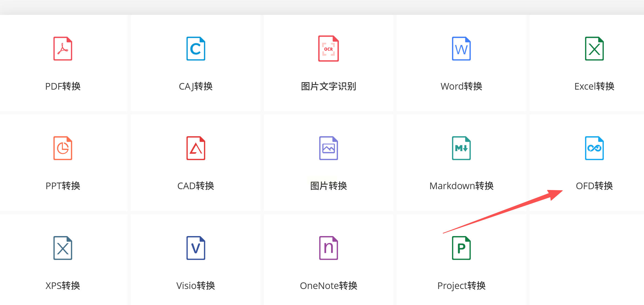Click the purple OneNote icon
644x305 pixels.
[x=328, y=248]
